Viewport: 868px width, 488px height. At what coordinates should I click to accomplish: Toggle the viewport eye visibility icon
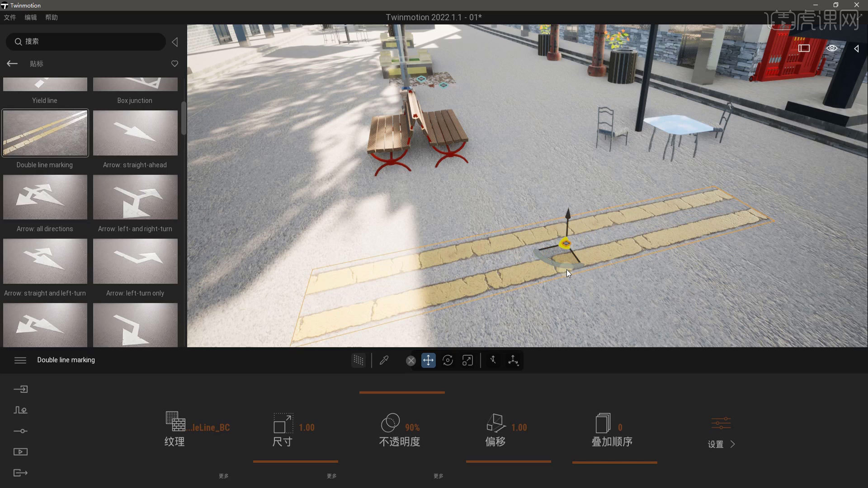click(832, 48)
